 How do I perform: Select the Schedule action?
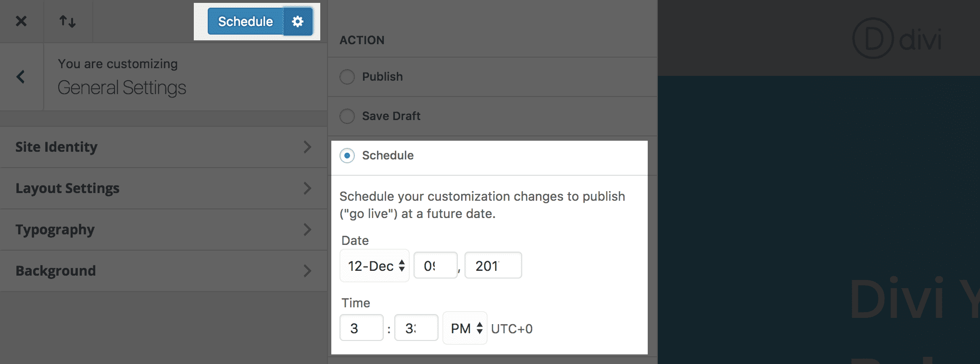coord(347,156)
